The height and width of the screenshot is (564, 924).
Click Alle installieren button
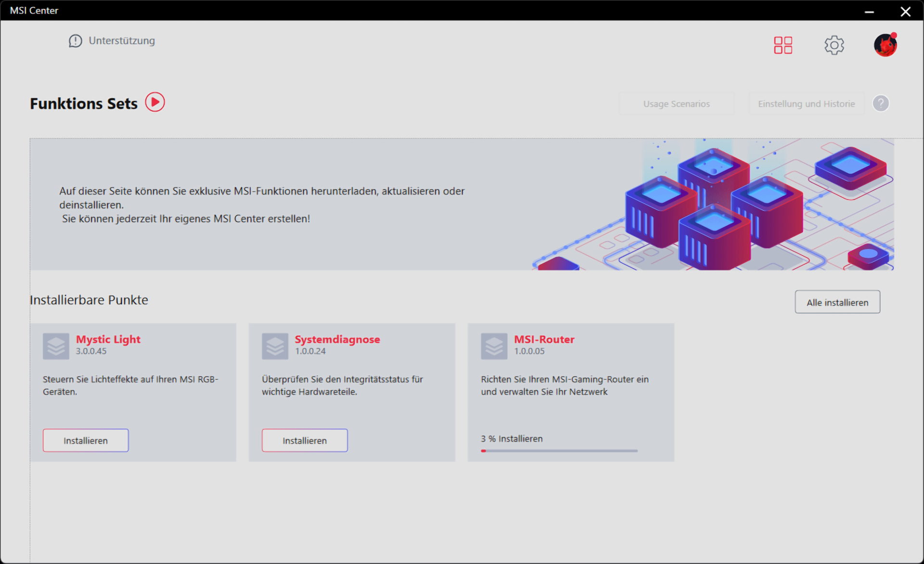[837, 302]
